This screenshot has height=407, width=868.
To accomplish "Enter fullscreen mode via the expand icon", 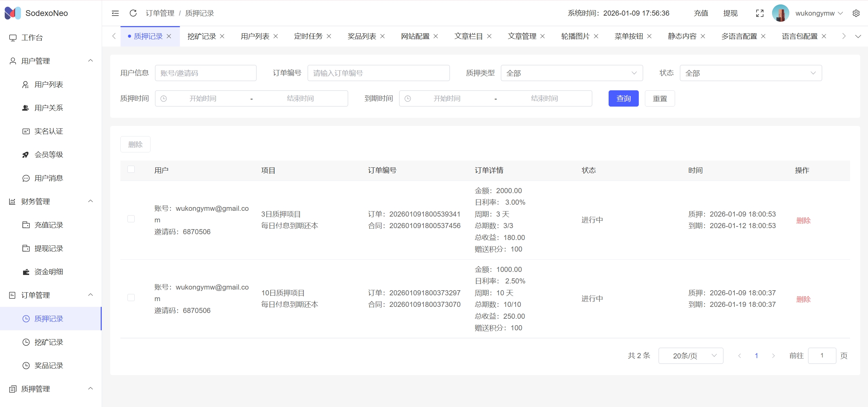I will coord(759,13).
